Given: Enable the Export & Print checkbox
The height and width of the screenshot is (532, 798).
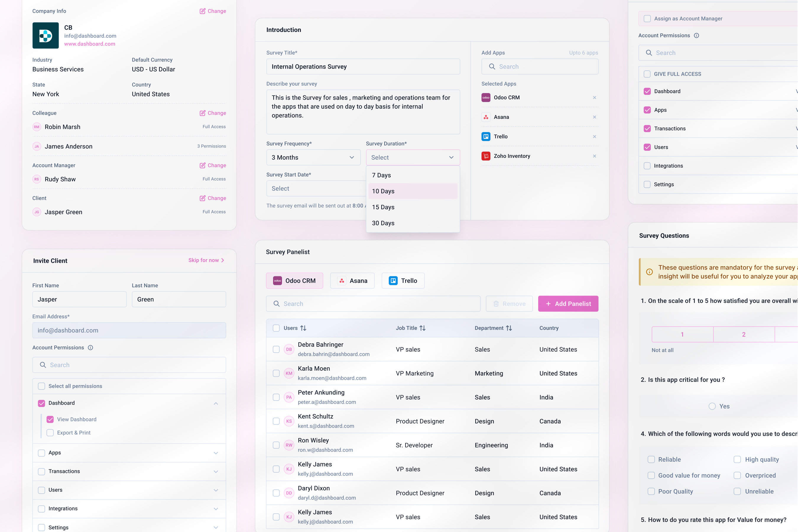Looking at the screenshot, I should tap(50, 433).
